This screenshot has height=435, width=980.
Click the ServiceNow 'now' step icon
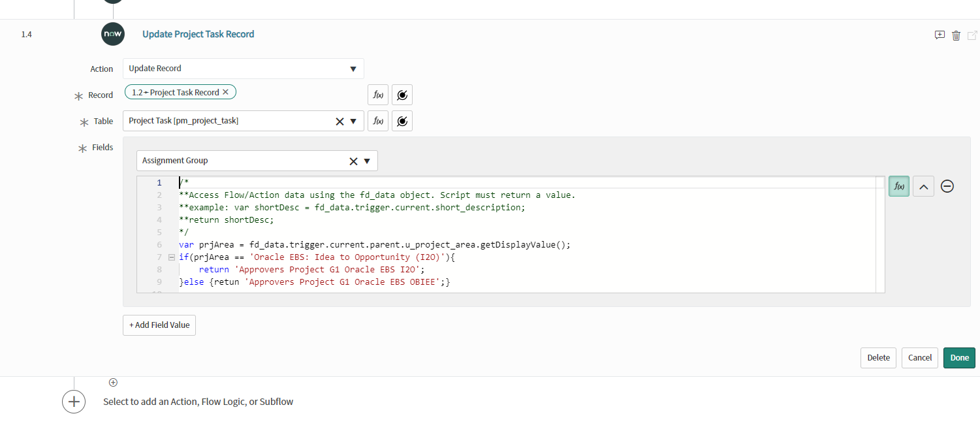113,34
